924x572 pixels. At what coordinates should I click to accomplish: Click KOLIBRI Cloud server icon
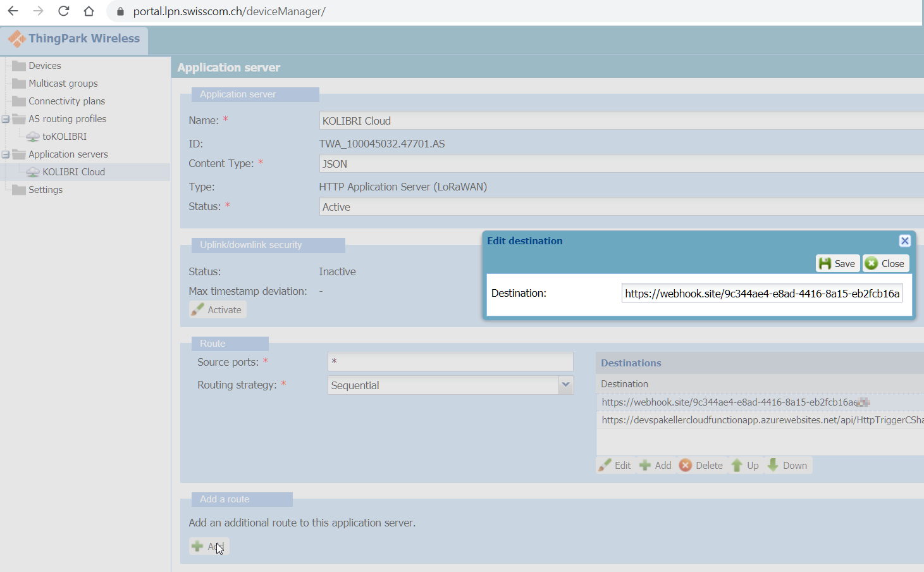click(33, 172)
